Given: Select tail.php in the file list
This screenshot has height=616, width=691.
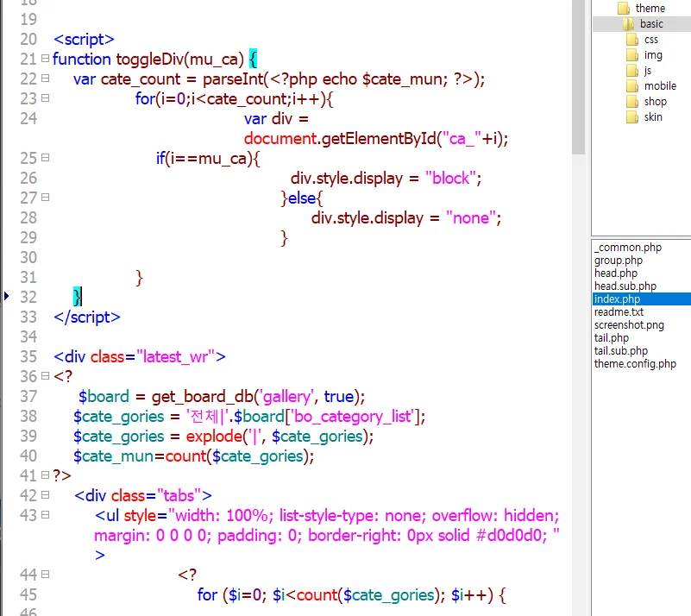Looking at the screenshot, I should tap(612, 337).
